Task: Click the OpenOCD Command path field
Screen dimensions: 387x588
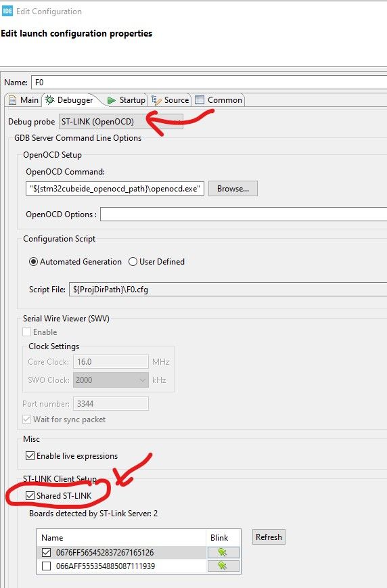Action: pos(115,189)
